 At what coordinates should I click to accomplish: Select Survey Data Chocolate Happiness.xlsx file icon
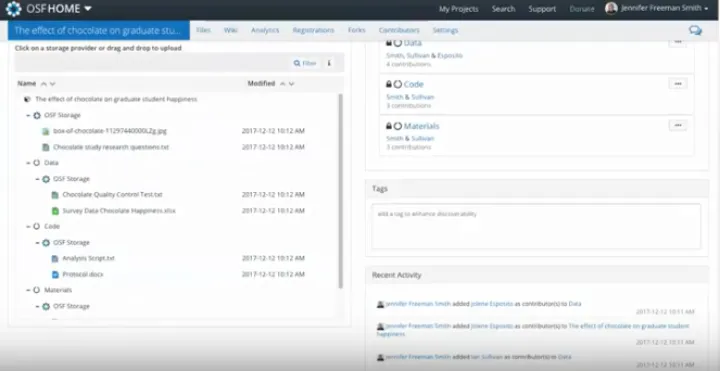click(x=55, y=211)
